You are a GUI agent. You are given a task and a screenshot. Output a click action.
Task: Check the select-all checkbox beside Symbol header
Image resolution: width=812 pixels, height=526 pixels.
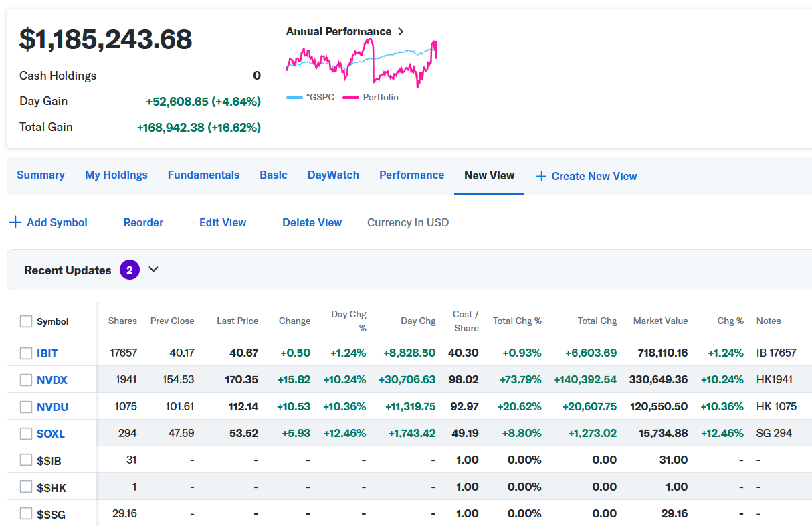tap(26, 321)
